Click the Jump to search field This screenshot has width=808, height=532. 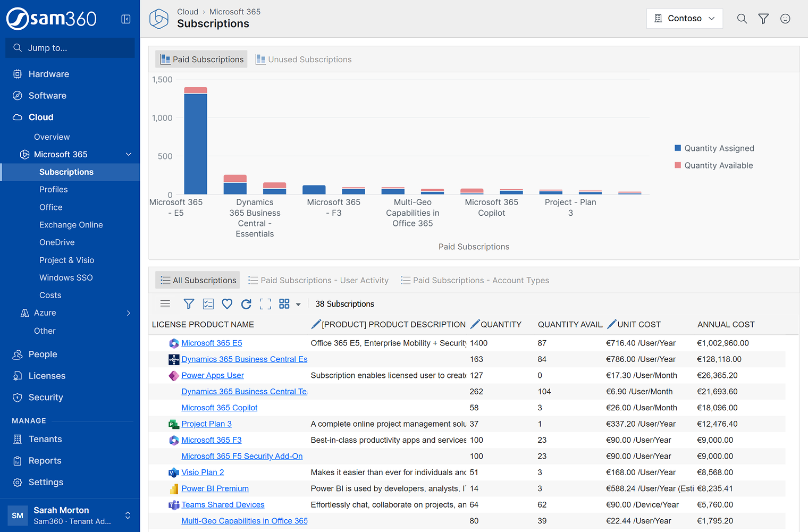pyautogui.click(x=70, y=48)
